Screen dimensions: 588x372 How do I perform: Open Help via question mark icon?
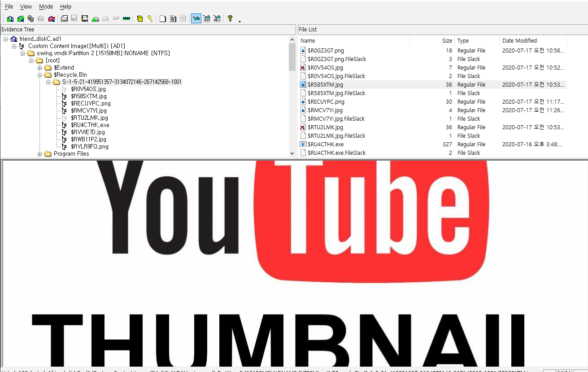click(x=230, y=19)
